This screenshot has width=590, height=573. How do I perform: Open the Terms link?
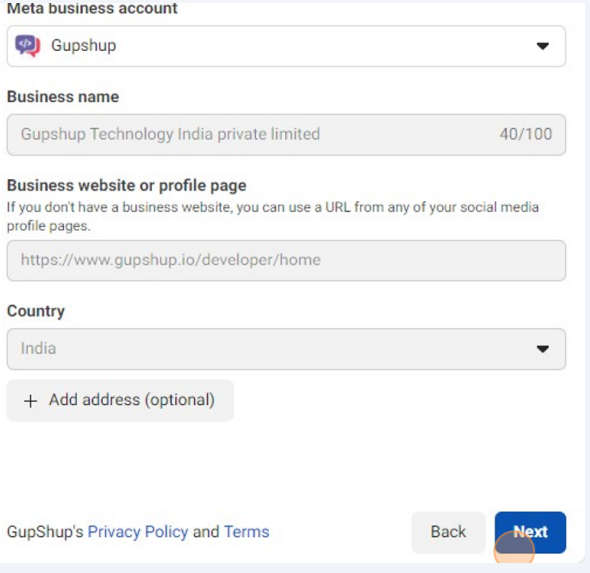point(246,532)
